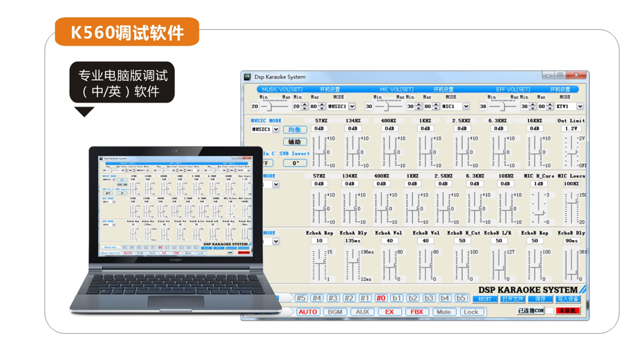
Task: Toggle the Mute button
Action: [444, 312]
